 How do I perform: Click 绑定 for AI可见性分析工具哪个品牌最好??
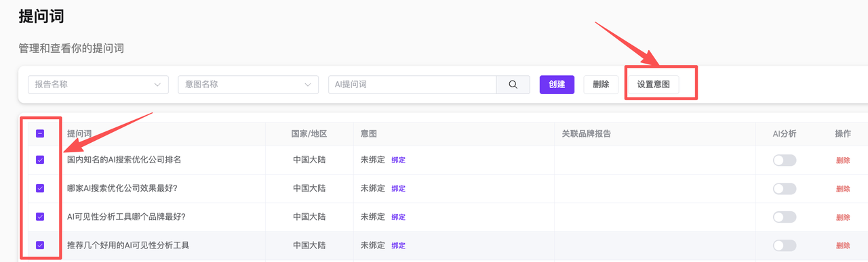click(x=398, y=217)
